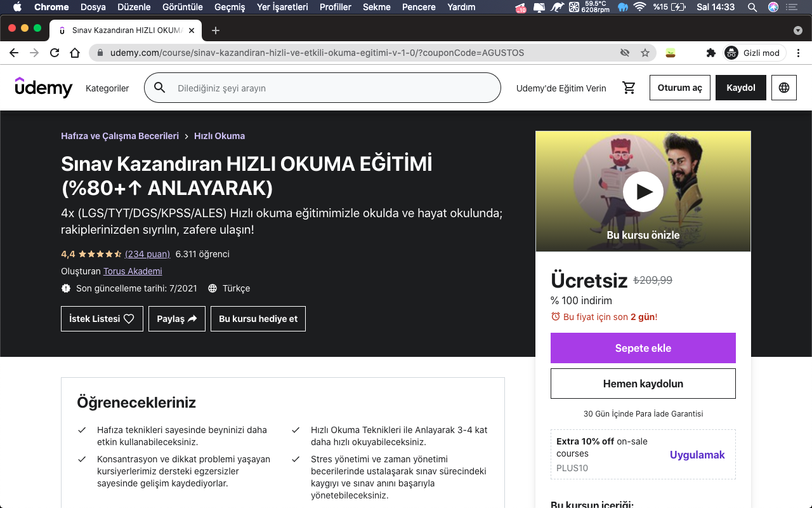
Task: Open the tab search dropdown arrow
Action: tap(798, 30)
